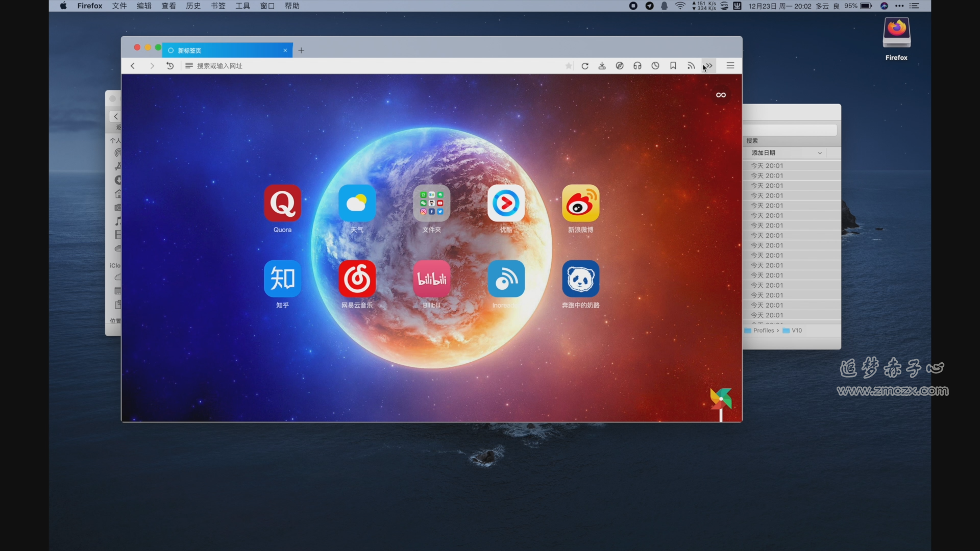The height and width of the screenshot is (551, 980).
Task: Open the 历史 menu
Action: click(193, 6)
